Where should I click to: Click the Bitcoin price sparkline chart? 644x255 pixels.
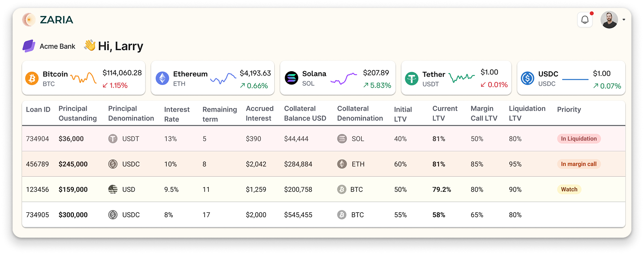(83, 78)
